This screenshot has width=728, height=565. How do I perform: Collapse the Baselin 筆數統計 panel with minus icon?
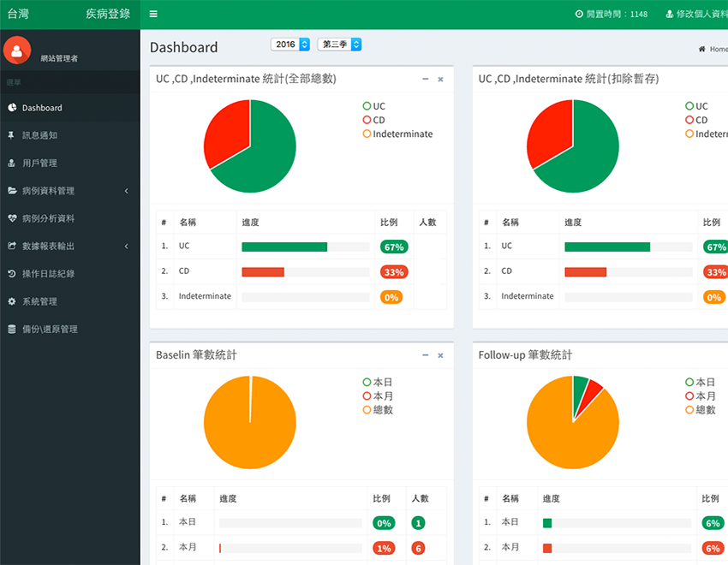click(x=426, y=355)
